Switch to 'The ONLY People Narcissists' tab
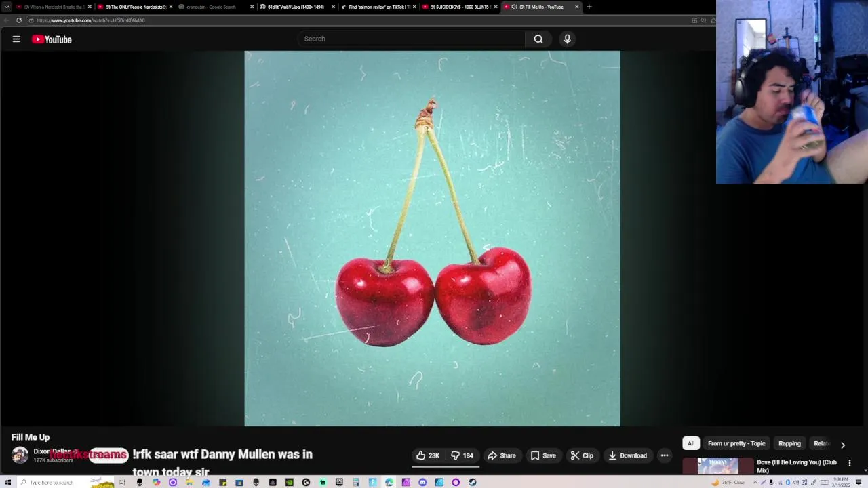This screenshot has height=488, width=868. coord(135,7)
